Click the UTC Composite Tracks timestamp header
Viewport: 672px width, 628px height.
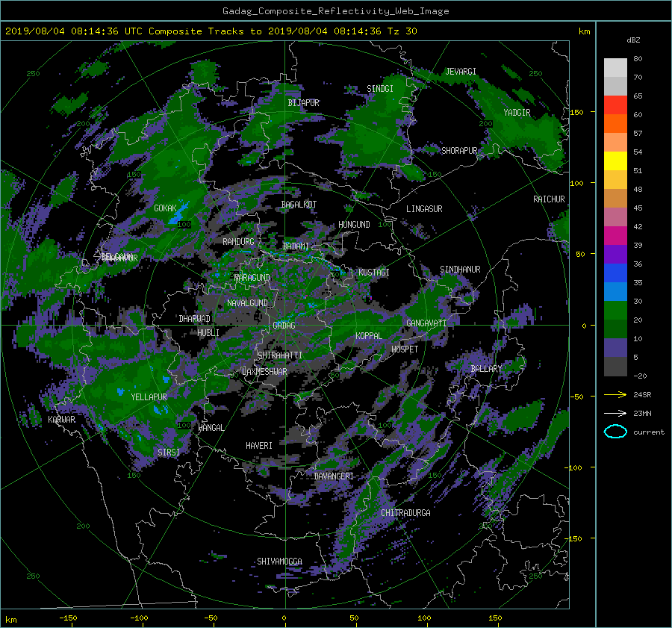(x=211, y=31)
